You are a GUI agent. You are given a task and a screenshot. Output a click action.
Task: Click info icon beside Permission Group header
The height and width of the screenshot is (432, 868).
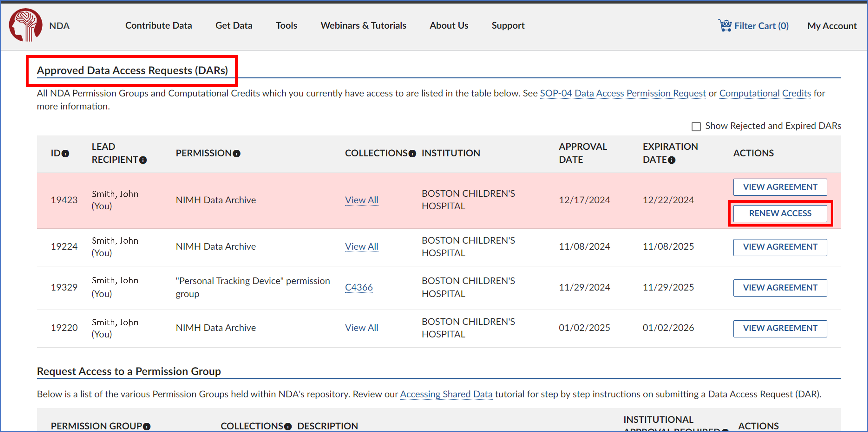click(x=147, y=426)
